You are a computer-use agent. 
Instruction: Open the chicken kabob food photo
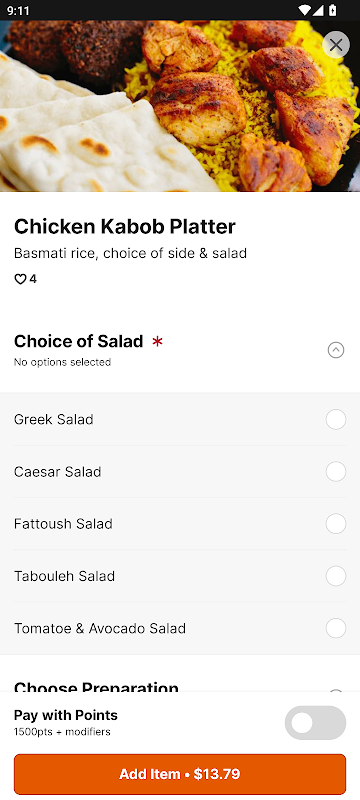pyautogui.click(x=180, y=106)
